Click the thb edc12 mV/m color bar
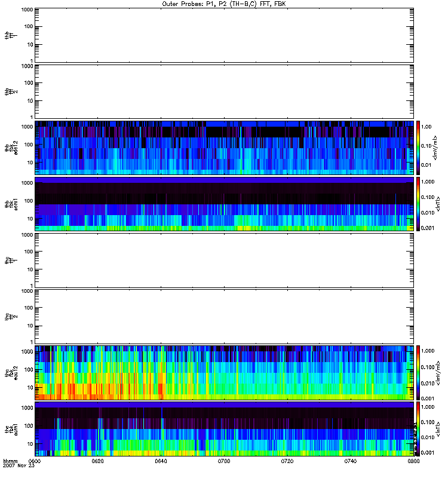Image resolution: width=448 pixels, height=478 pixels. tap(419, 147)
